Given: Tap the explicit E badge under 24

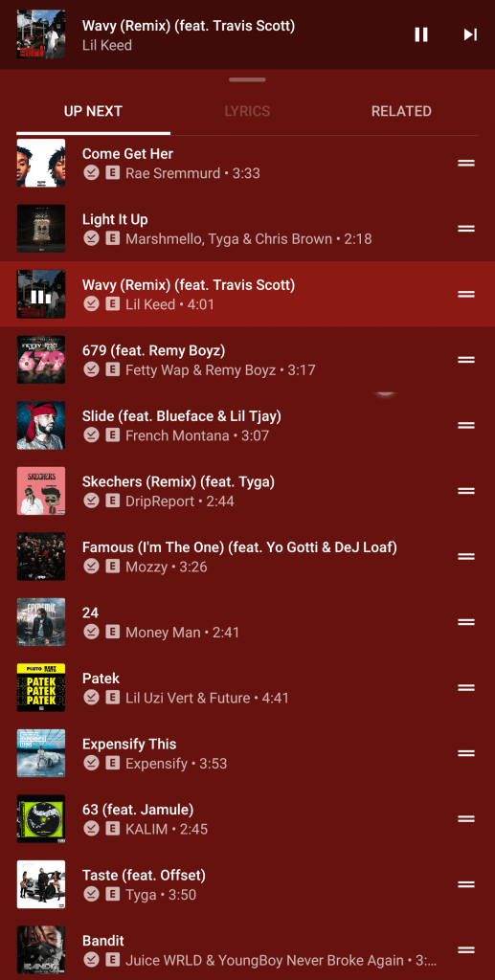Looking at the screenshot, I should [113, 632].
